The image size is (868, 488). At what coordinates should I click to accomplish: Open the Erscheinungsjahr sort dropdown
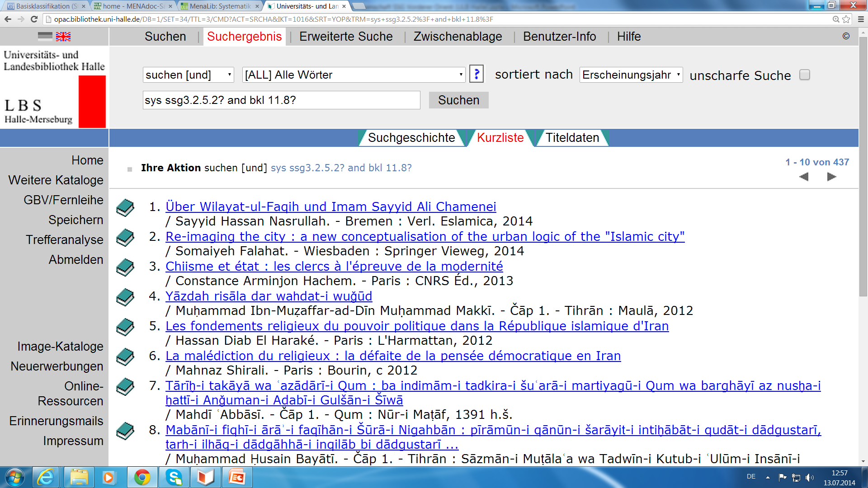(631, 75)
